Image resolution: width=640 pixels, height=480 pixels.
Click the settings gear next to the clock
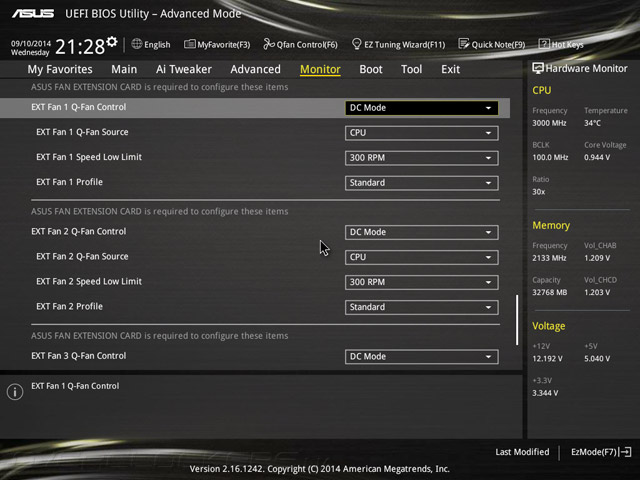tap(112, 42)
